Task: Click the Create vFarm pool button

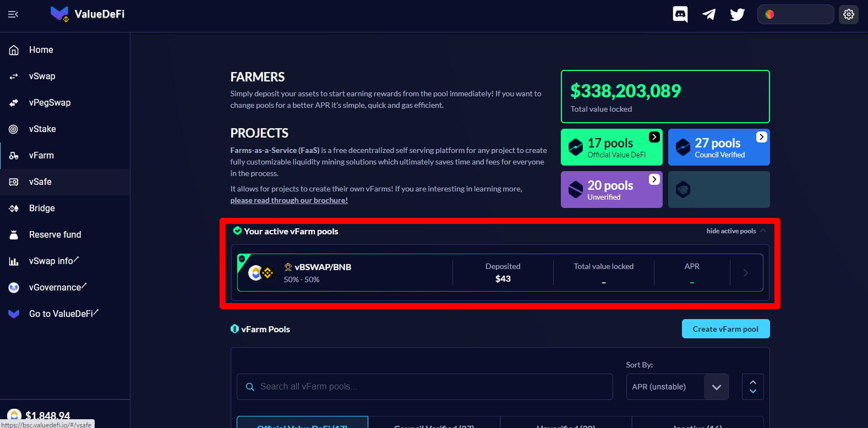Action: point(725,329)
